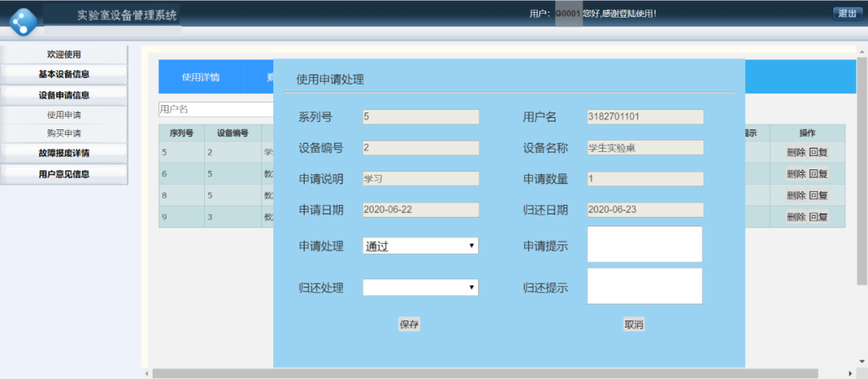868x379 pixels.
Task: Open the empty 归还处理 dropdown
Action: [420, 287]
